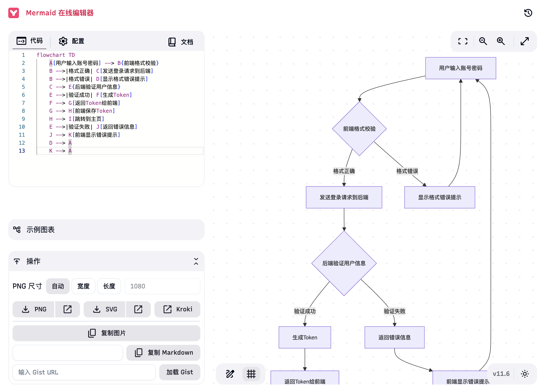Open SVG in new tab icon

pyautogui.click(x=138, y=309)
